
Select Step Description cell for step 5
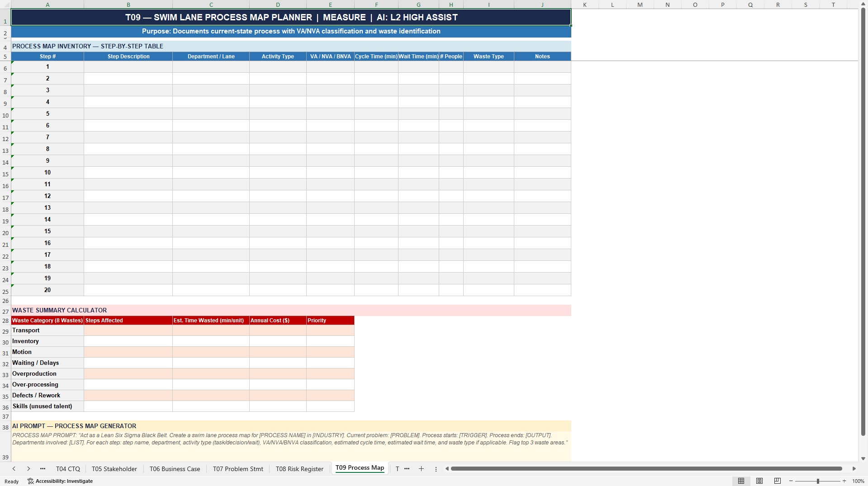pyautogui.click(x=128, y=114)
